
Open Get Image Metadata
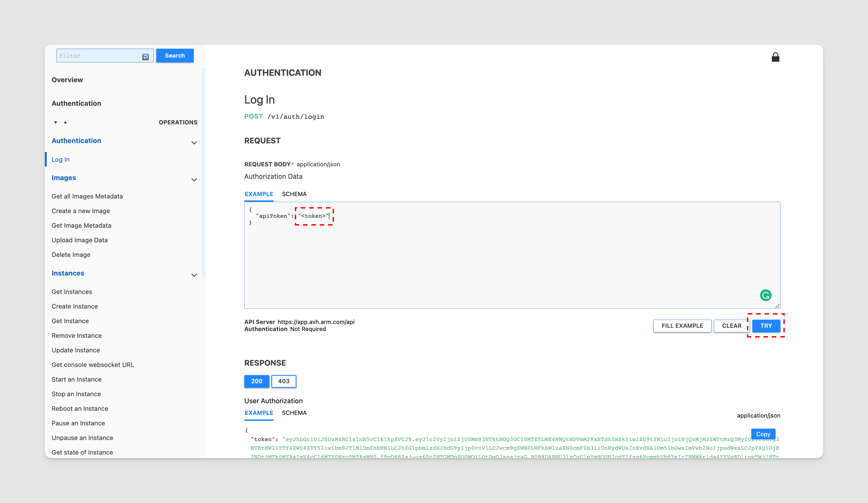tap(81, 225)
